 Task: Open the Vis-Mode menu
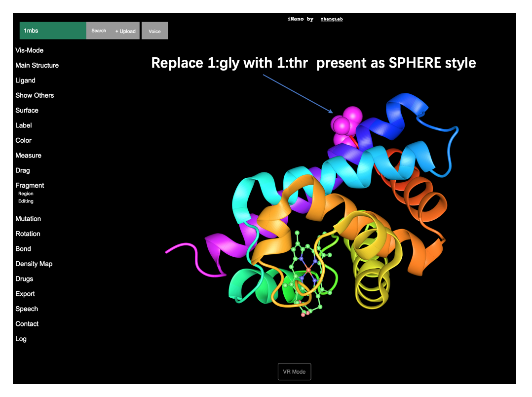29,50
